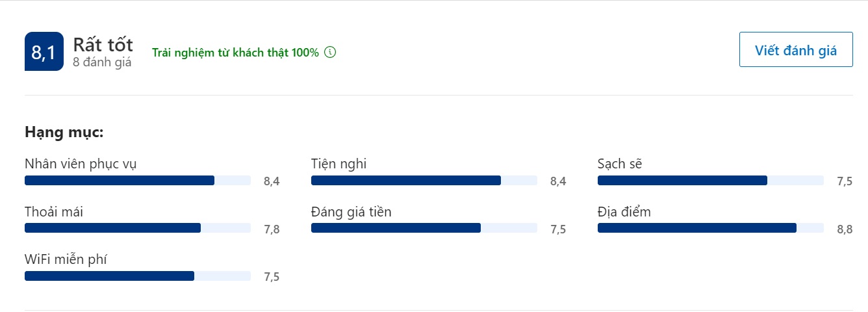The height and width of the screenshot is (312, 868).
Task: Select the Nhân viên phục vụ category label
Action: 81,164
